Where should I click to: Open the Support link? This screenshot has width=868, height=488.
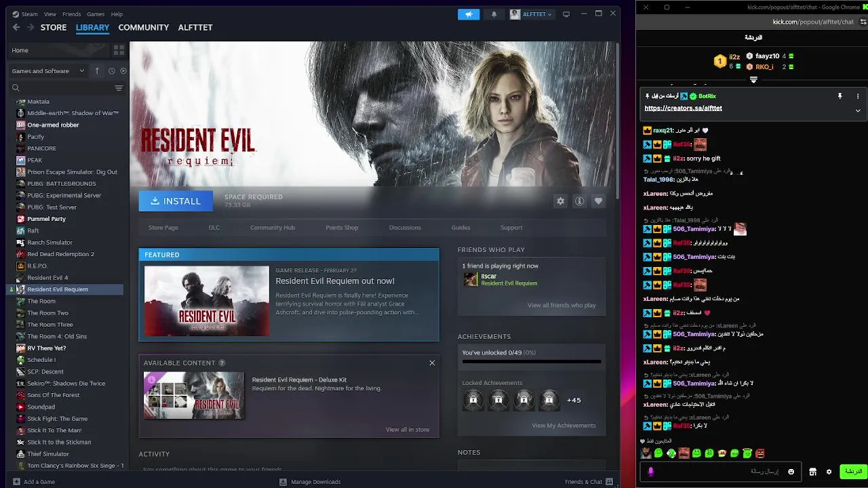click(511, 228)
